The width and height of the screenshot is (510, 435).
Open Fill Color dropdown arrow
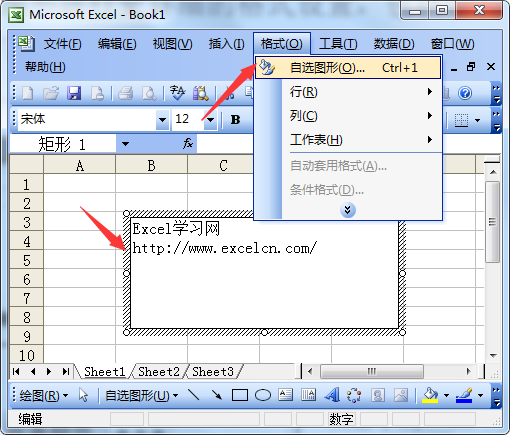pos(447,396)
